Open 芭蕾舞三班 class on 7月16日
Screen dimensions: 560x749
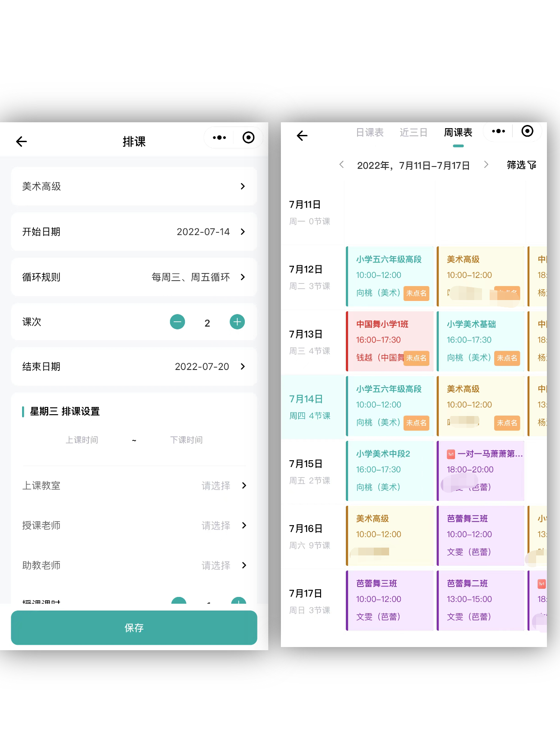pos(480,536)
